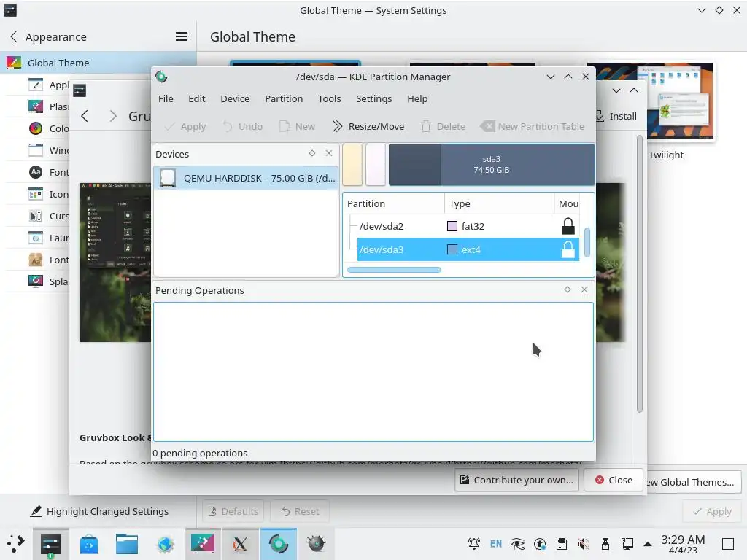
Task: Click the Apply toolbar button in Partition Manager
Action: pos(185,126)
